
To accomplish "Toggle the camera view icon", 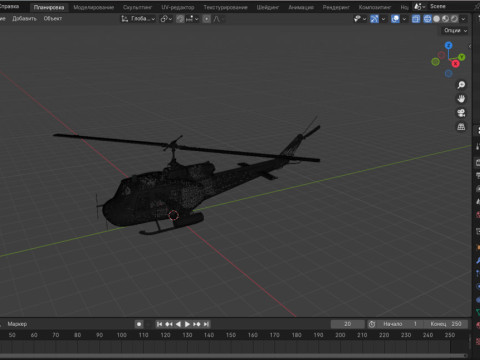I will 461,113.
